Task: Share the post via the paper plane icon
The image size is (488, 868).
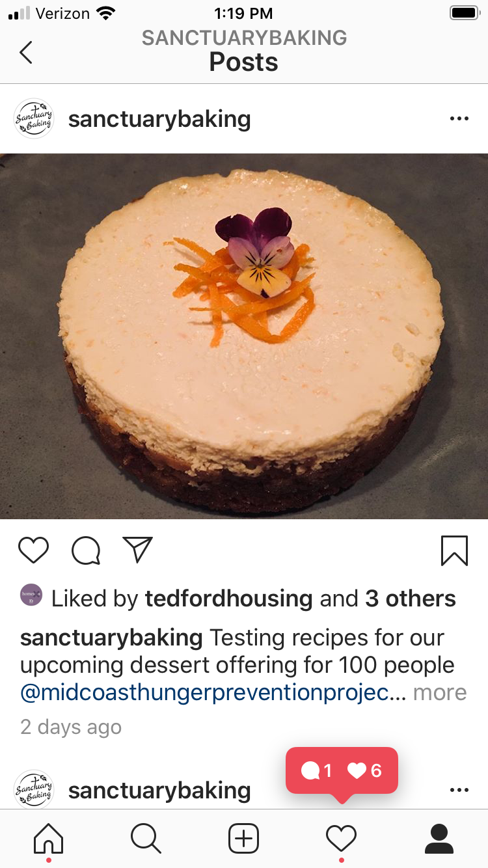Action: (137, 550)
